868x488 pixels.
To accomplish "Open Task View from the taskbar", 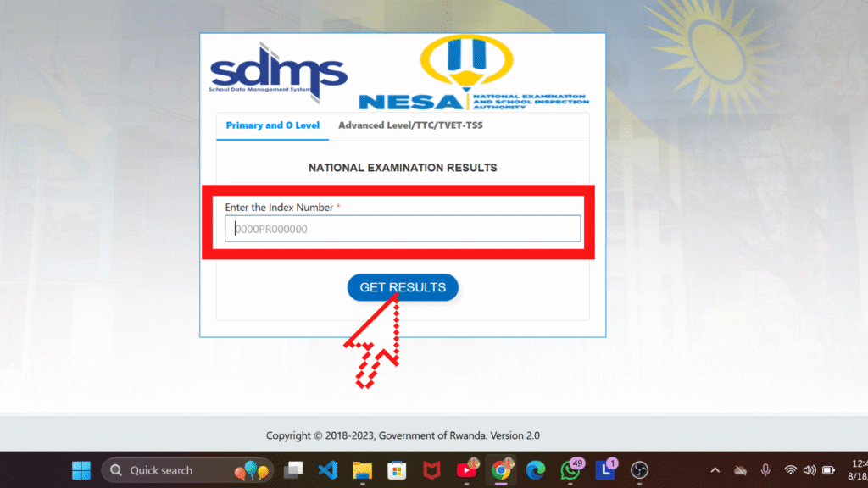I will pyautogui.click(x=293, y=470).
